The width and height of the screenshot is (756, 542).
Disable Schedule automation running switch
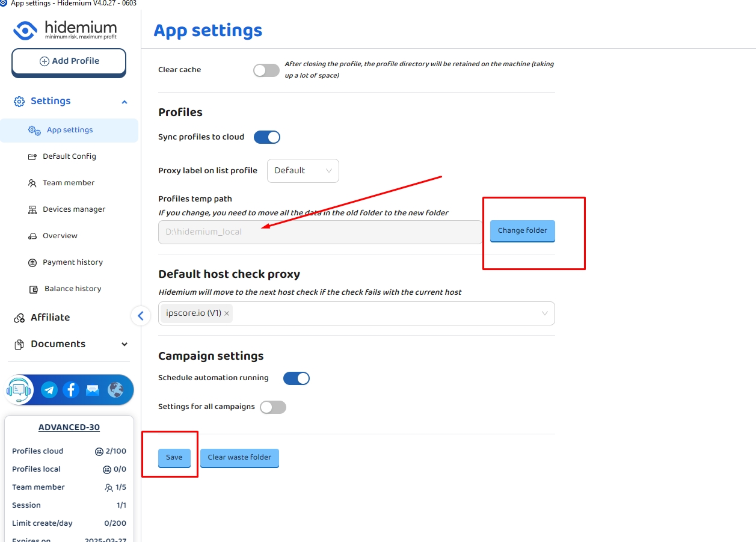point(296,378)
